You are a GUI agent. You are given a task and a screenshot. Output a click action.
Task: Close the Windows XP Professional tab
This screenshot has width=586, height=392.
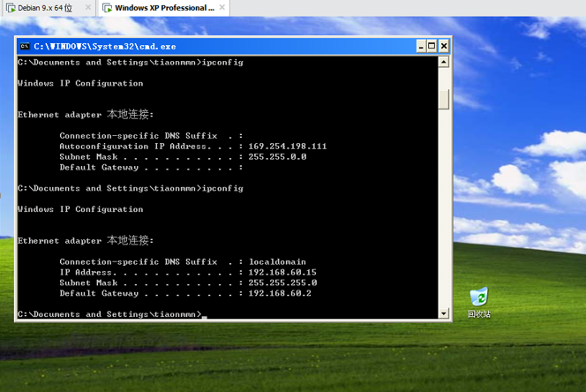(x=222, y=7)
